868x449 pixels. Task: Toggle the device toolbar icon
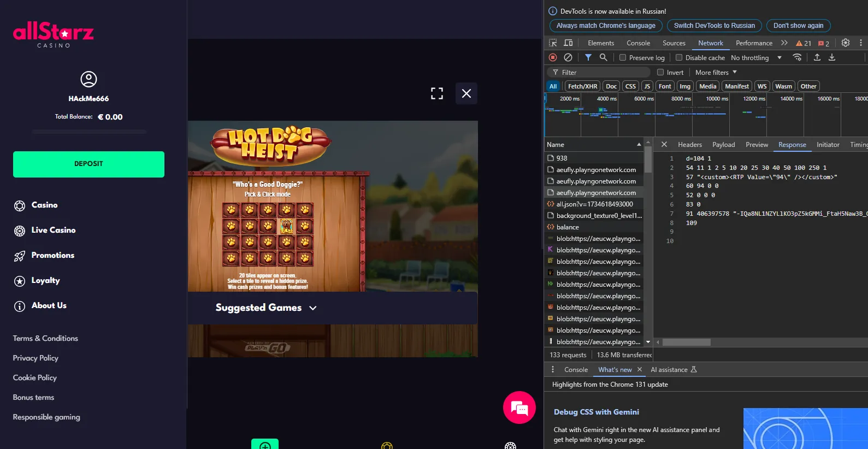coord(568,43)
